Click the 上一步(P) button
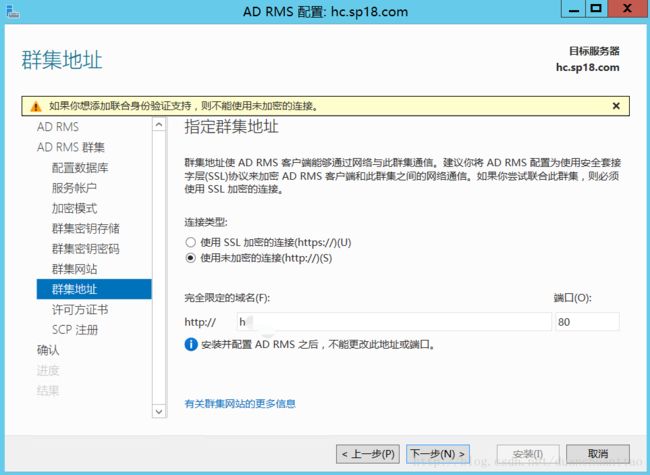Viewport: 650px width, 475px height. pyautogui.click(x=368, y=454)
